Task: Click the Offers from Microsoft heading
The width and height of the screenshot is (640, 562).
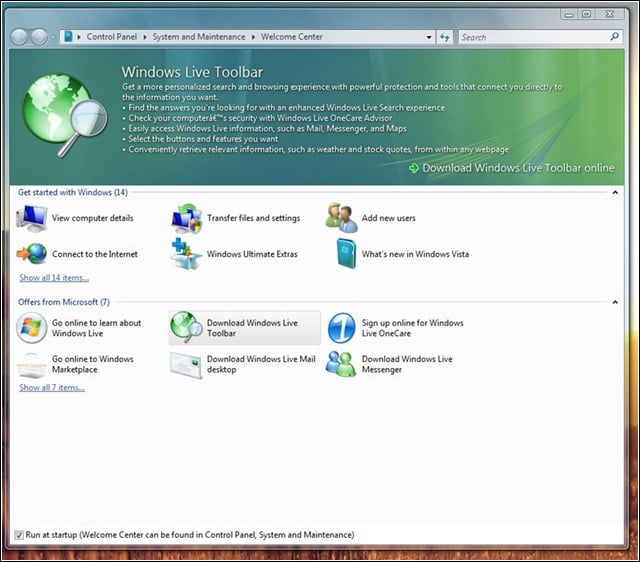Action: [x=64, y=302]
